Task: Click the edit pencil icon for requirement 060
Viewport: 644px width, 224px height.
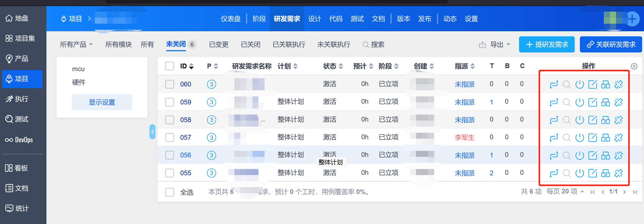Action: 593,84
